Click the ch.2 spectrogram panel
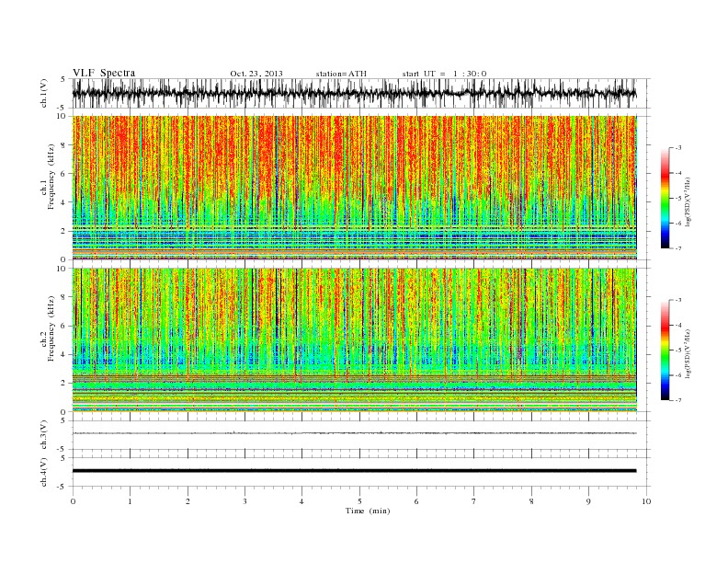Viewport: 728px width, 563px height. click(354, 339)
